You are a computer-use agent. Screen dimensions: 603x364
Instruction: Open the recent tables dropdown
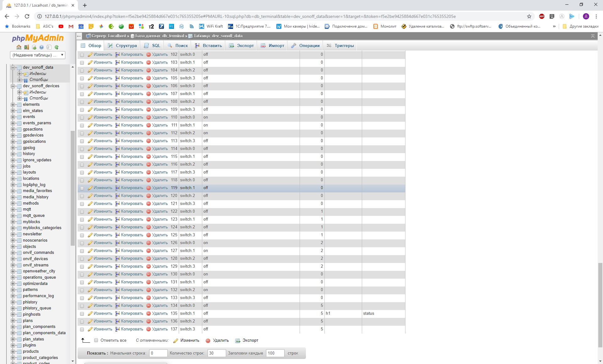coord(38,55)
